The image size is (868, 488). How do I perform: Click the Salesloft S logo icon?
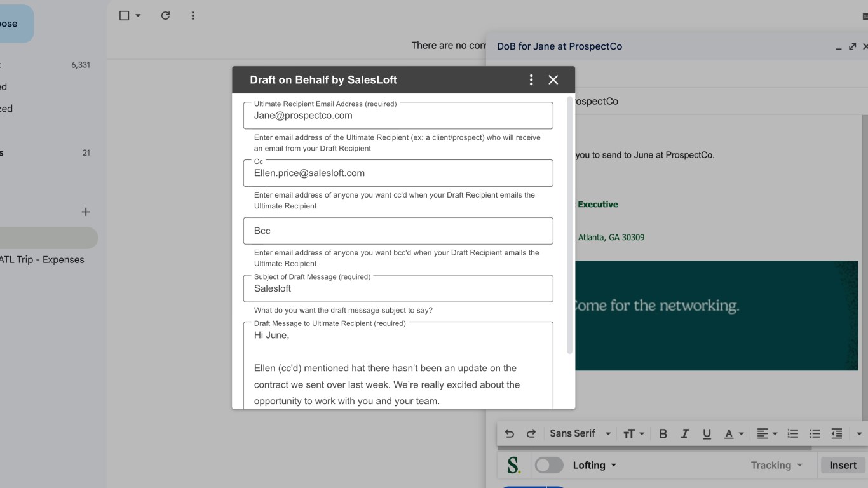(x=513, y=465)
